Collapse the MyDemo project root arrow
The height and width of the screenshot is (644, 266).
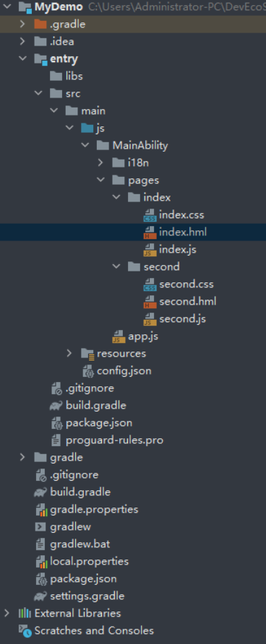pos(7,6)
